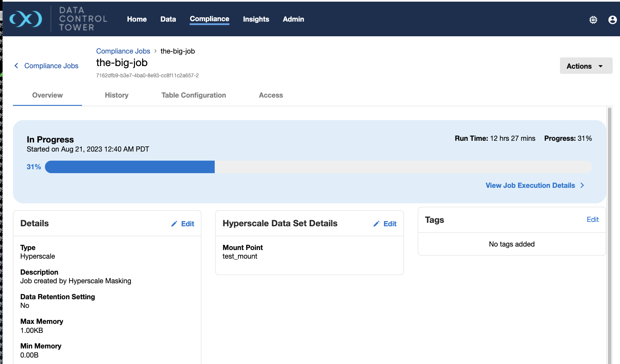Go to the Overview tab
This screenshot has height=364, width=620.
click(48, 95)
